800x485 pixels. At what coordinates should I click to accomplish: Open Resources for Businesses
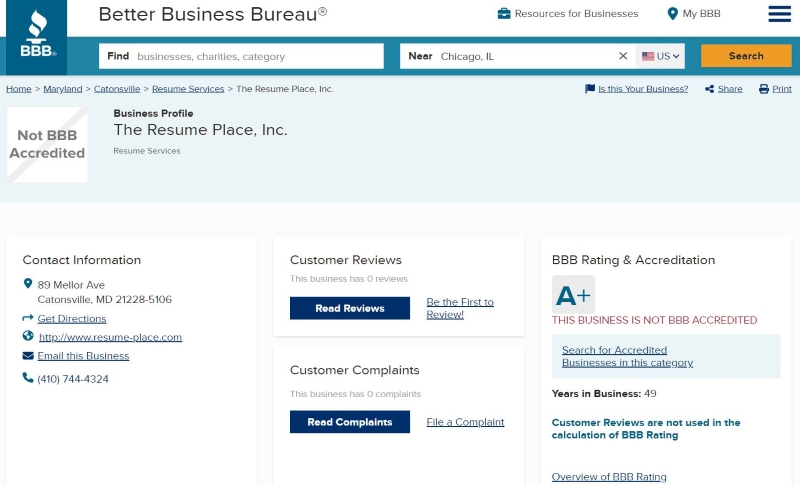pos(576,14)
